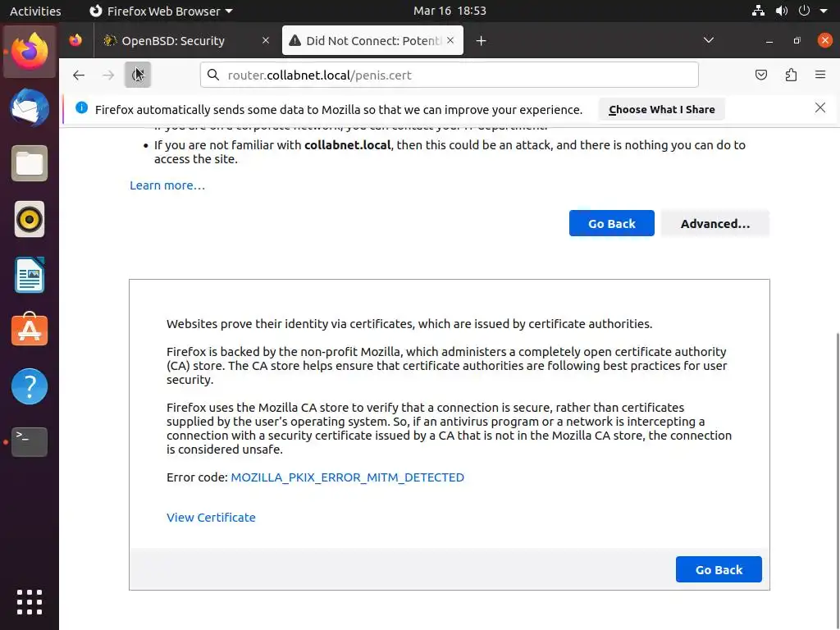Open the Firefox hamburger application menu
Image resolution: width=840 pixels, height=630 pixels.
[x=820, y=75]
